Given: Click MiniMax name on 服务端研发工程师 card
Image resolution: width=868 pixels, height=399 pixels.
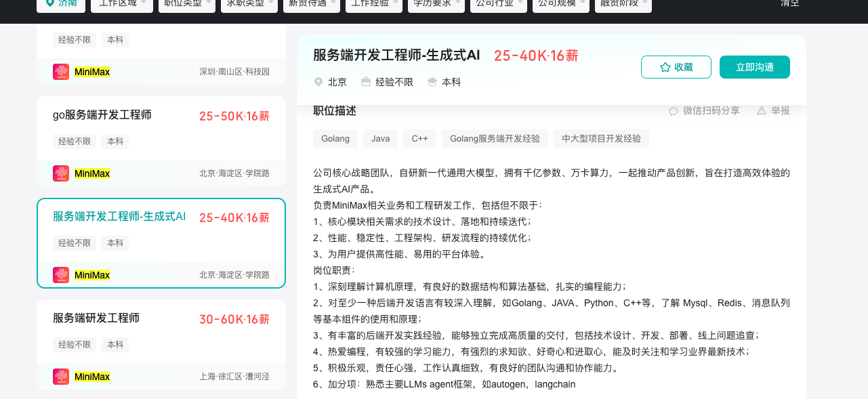Looking at the screenshot, I should (x=92, y=377).
